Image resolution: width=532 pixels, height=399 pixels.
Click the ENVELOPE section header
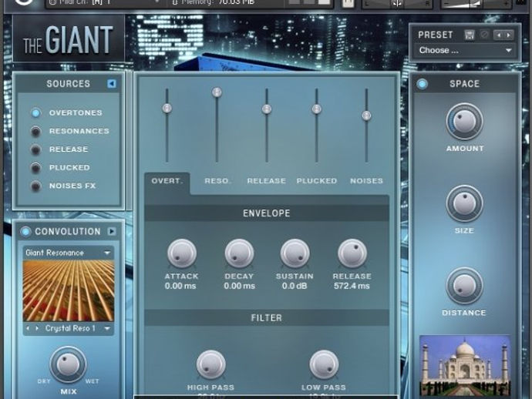coord(267,213)
